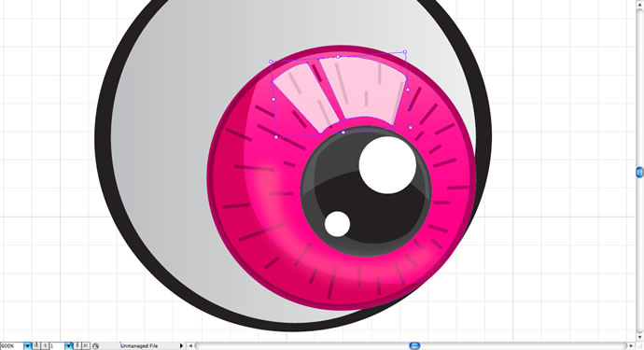Click the blue horizontal scroll thumb
Viewport: 644px width, 350px height.
tap(414, 346)
